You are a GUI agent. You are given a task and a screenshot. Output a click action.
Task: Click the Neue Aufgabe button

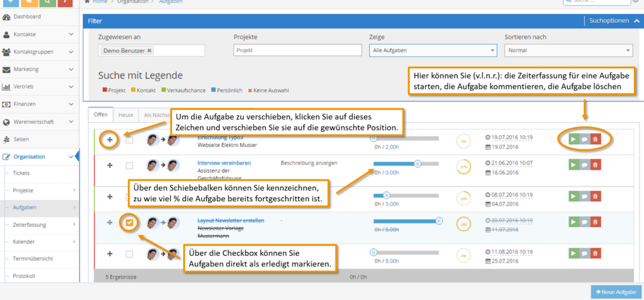[x=616, y=292]
